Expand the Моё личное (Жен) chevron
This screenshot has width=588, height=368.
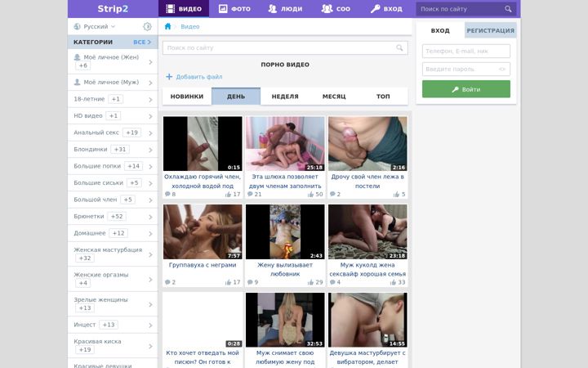coord(150,61)
